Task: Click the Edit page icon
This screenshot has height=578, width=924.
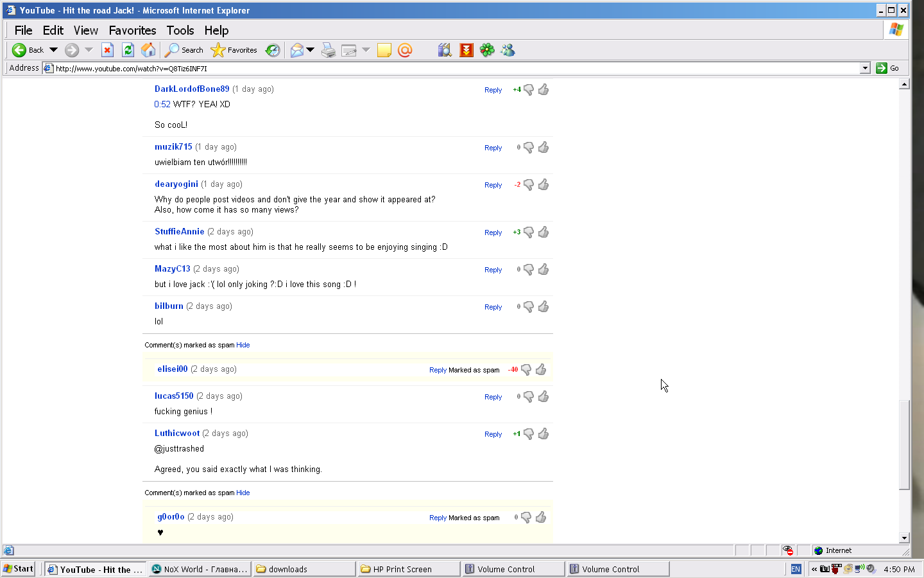Action: point(349,50)
